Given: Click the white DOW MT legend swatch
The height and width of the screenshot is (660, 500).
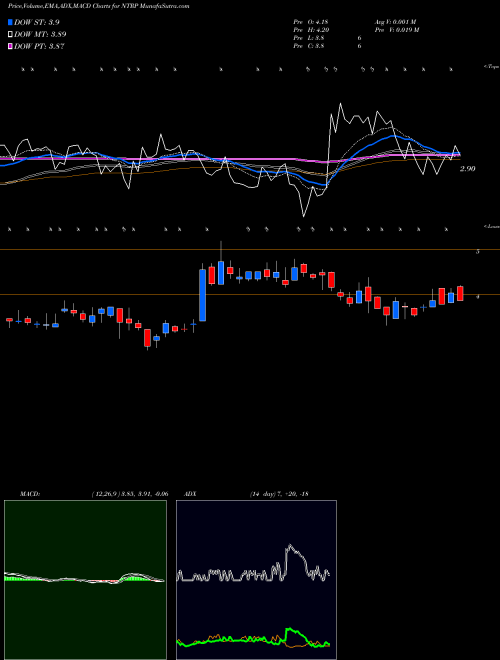Looking at the screenshot, I should (10, 34).
